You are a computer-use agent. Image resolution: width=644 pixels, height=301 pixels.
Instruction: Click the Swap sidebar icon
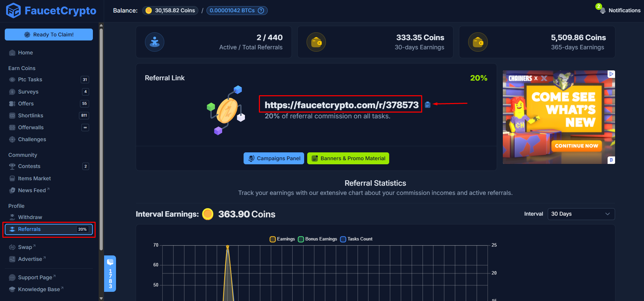pyautogui.click(x=12, y=247)
